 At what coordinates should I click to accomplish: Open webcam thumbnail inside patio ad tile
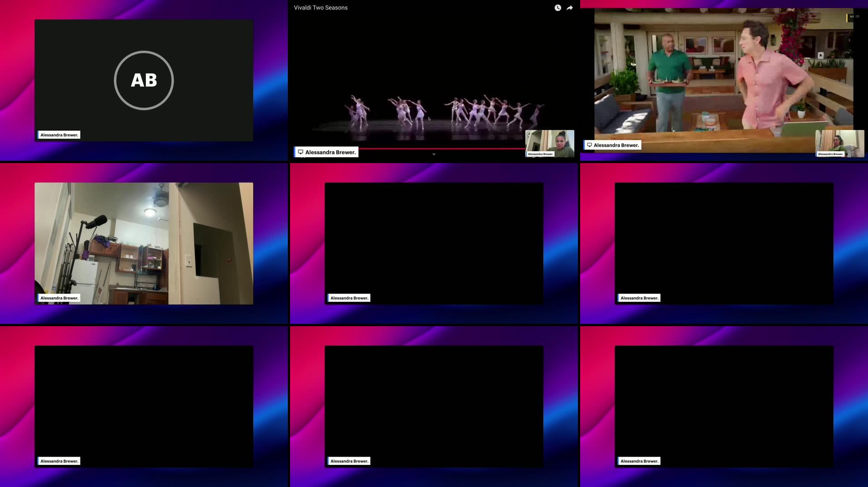tap(839, 144)
